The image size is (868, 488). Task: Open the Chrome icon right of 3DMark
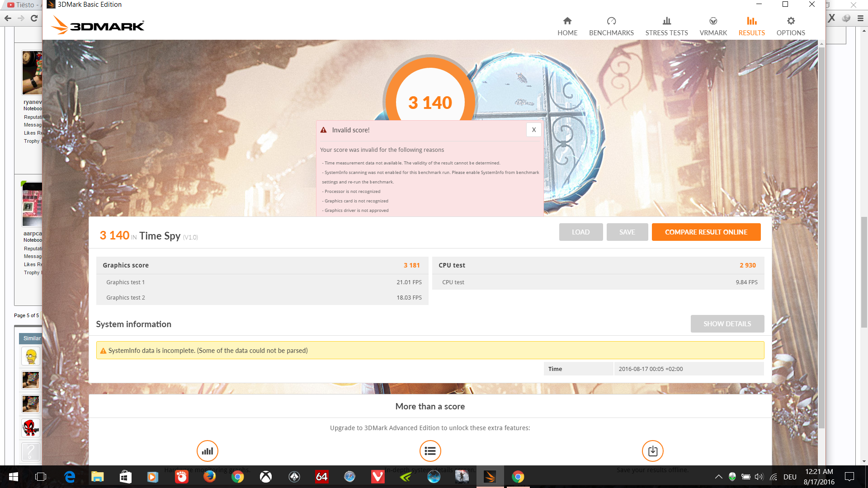pyautogui.click(x=518, y=477)
